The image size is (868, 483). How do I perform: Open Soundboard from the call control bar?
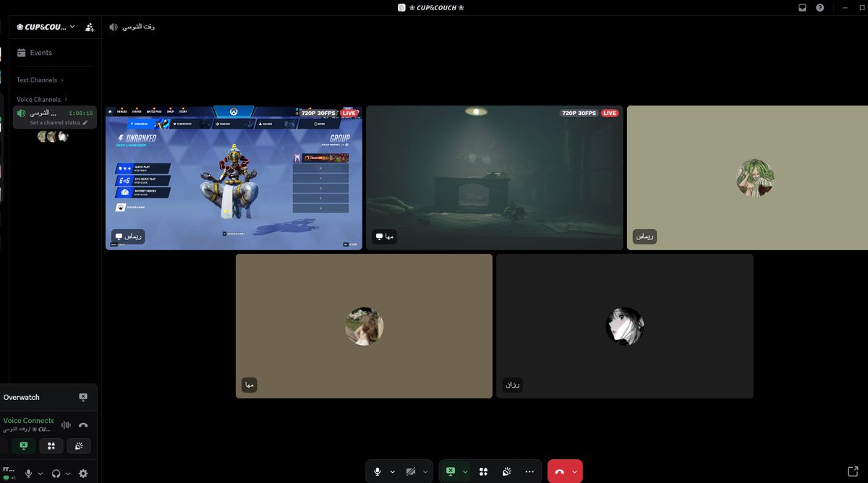[506, 471]
